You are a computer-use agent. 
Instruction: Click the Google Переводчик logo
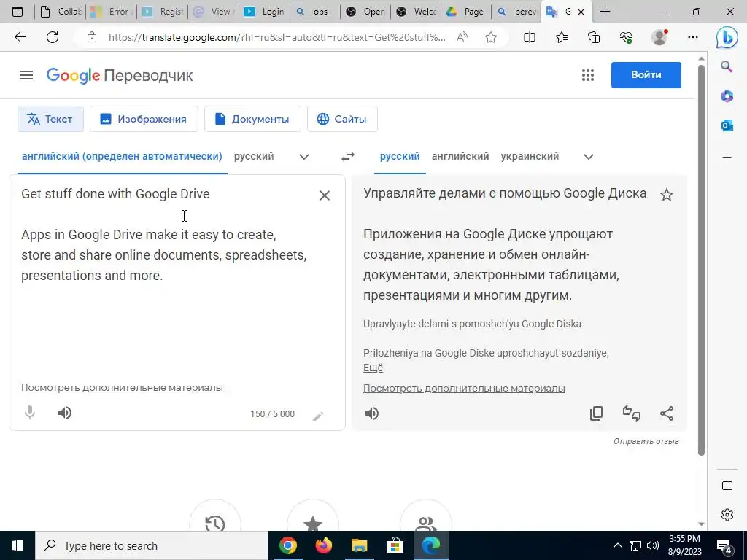[x=120, y=75]
